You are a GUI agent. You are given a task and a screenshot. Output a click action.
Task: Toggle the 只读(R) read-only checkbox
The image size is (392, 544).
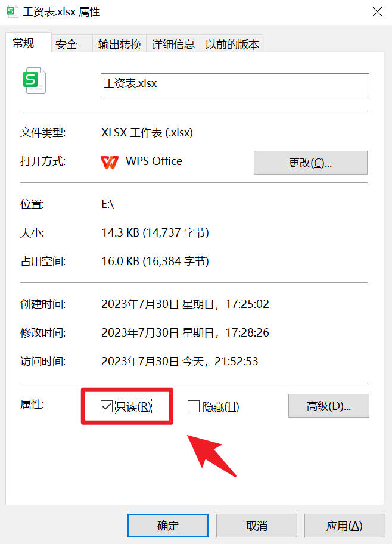106,406
